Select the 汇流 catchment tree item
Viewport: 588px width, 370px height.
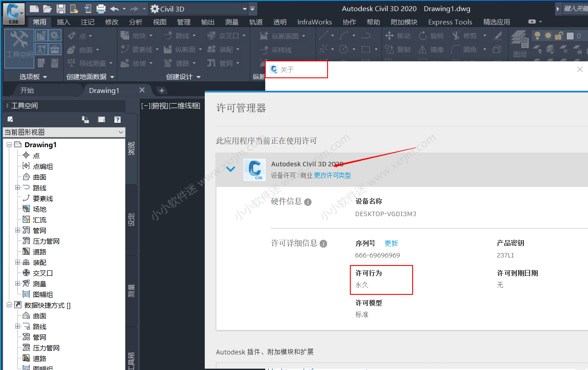click(40, 220)
